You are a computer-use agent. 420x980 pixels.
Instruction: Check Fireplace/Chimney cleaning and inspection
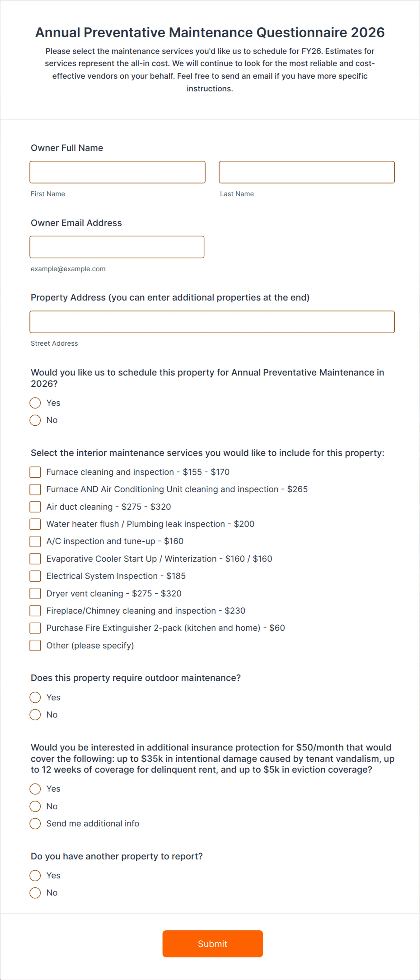[35, 611]
